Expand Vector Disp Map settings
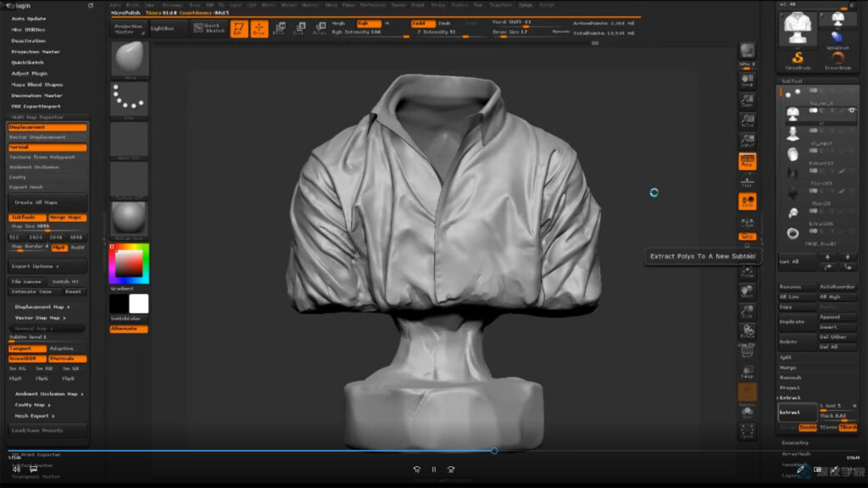Image resolution: width=868 pixels, height=488 pixels. point(41,318)
